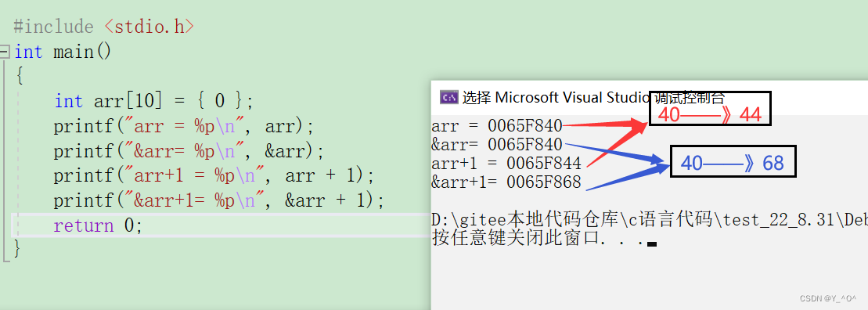Collapse the main() function outline toggle
The height and width of the screenshot is (310, 868).
click(x=4, y=52)
